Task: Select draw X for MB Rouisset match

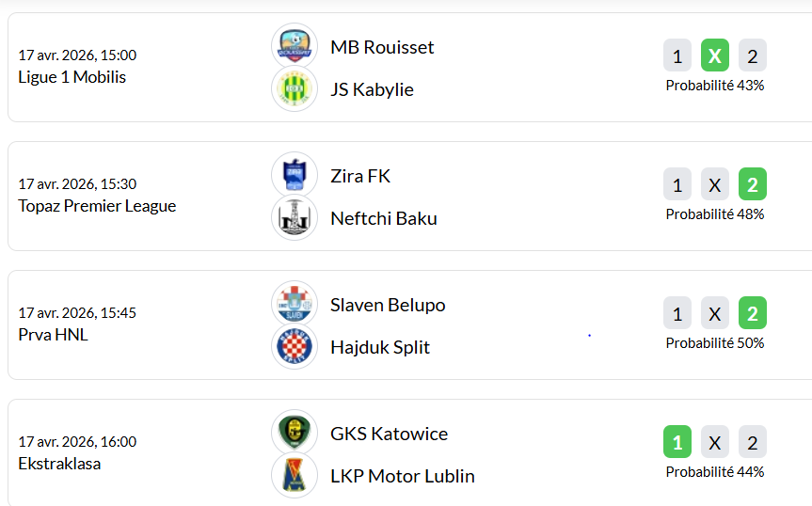Action: [715, 55]
